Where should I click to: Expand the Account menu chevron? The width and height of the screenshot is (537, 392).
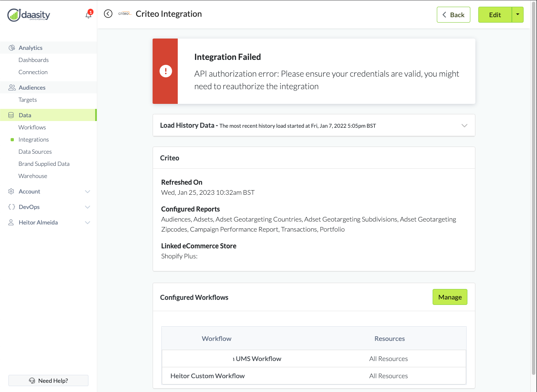click(88, 192)
